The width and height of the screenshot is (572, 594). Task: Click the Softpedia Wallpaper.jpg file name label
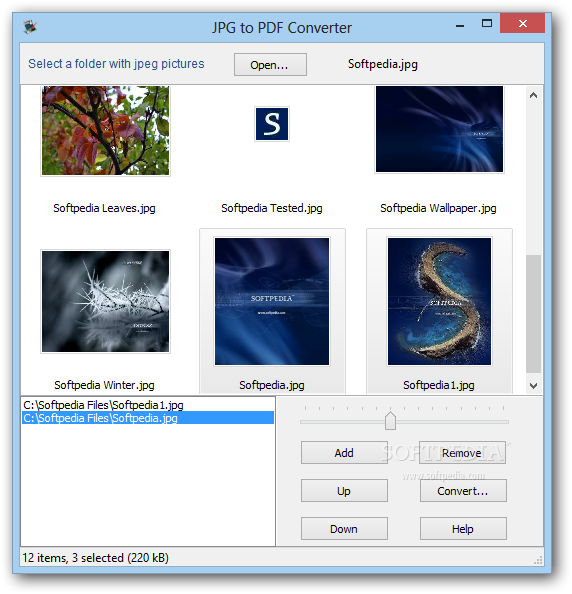click(x=438, y=208)
